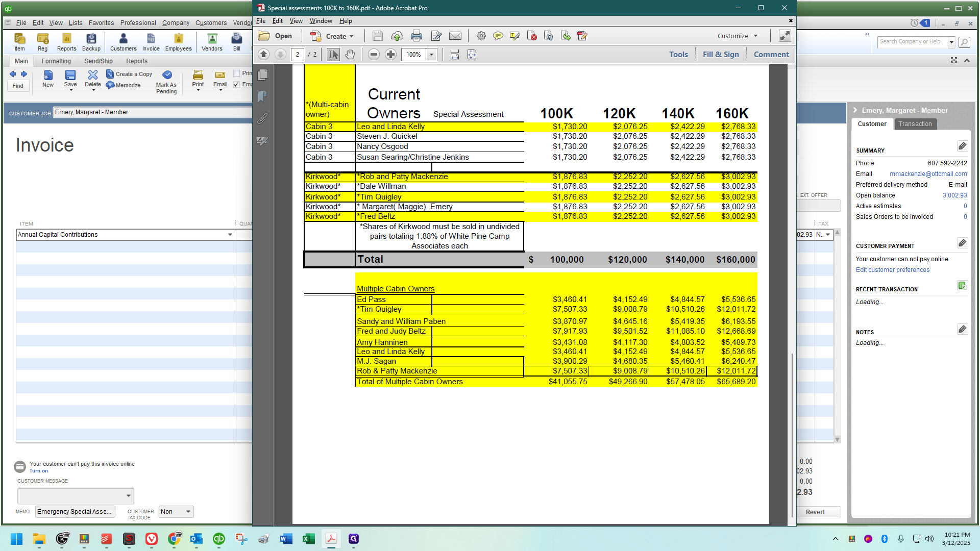Viewport: 980px width, 551px height.
Task: Click the Find button in QuickBooks
Action: [18, 86]
